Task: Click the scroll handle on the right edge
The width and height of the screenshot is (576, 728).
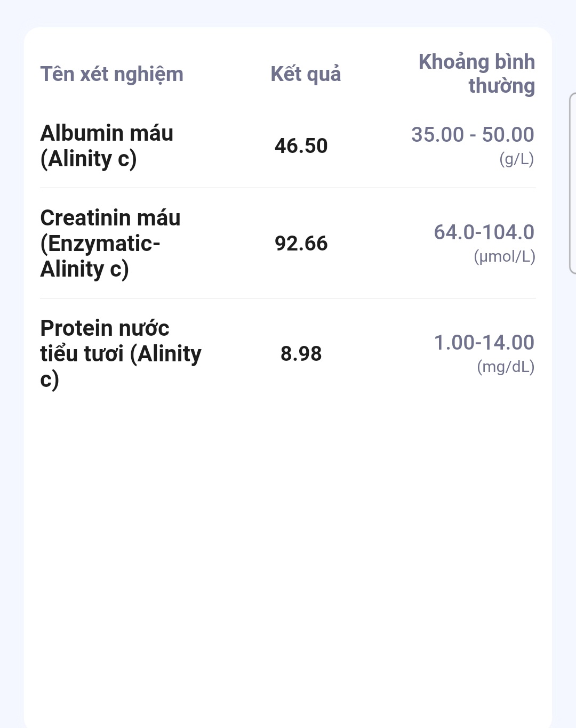Action: click(x=572, y=183)
